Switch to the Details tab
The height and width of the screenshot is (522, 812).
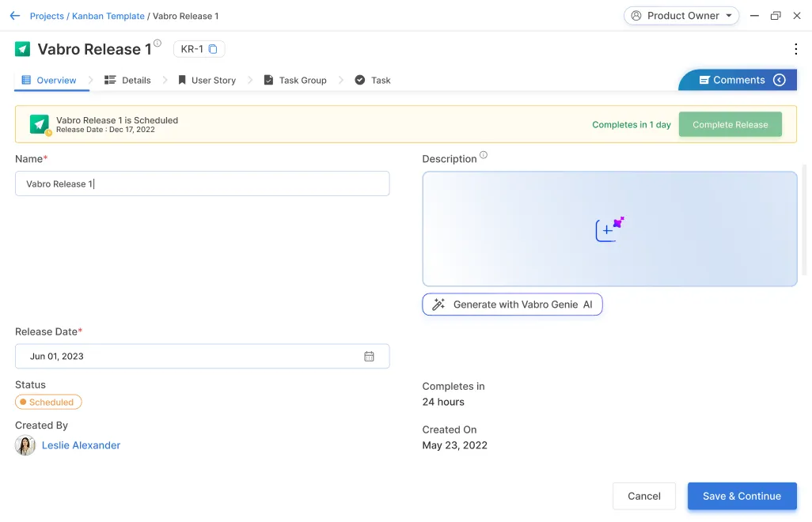pos(127,80)
